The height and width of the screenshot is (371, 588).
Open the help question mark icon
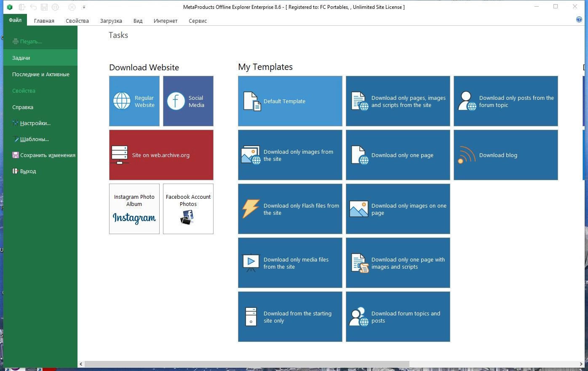coord(579,19)
